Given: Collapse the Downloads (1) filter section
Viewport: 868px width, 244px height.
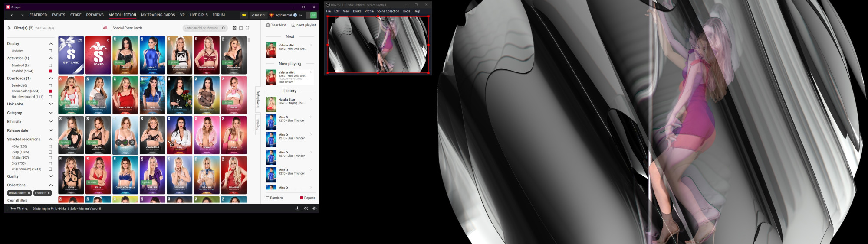Looking at the screenshot, I should point(51,78).
